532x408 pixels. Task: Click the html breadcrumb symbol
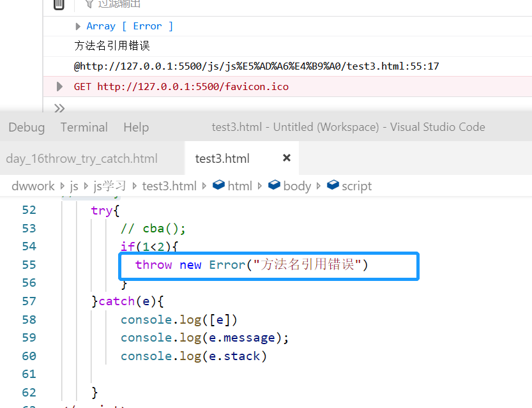point(232,186)
